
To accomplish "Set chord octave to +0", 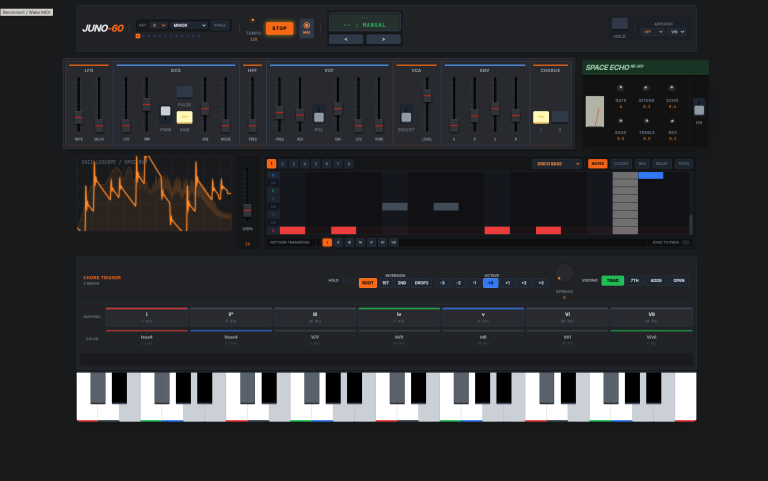I will [491, 283].
